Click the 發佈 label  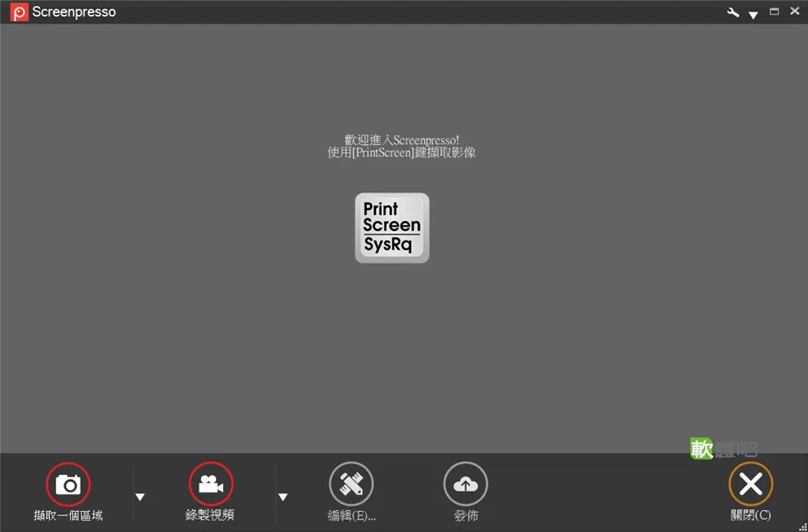tap(465, 515)
